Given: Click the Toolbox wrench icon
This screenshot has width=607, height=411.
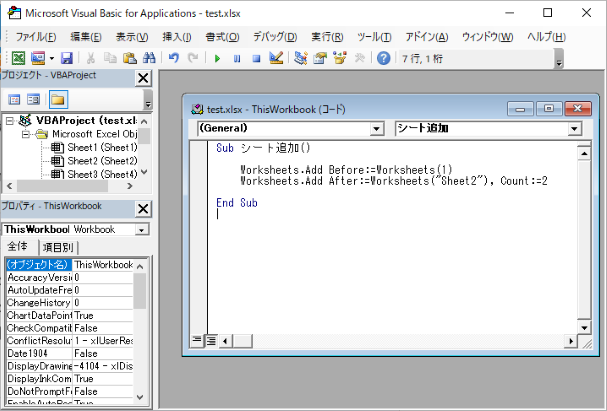Looking at the screenshot, I should pos(360,58).
